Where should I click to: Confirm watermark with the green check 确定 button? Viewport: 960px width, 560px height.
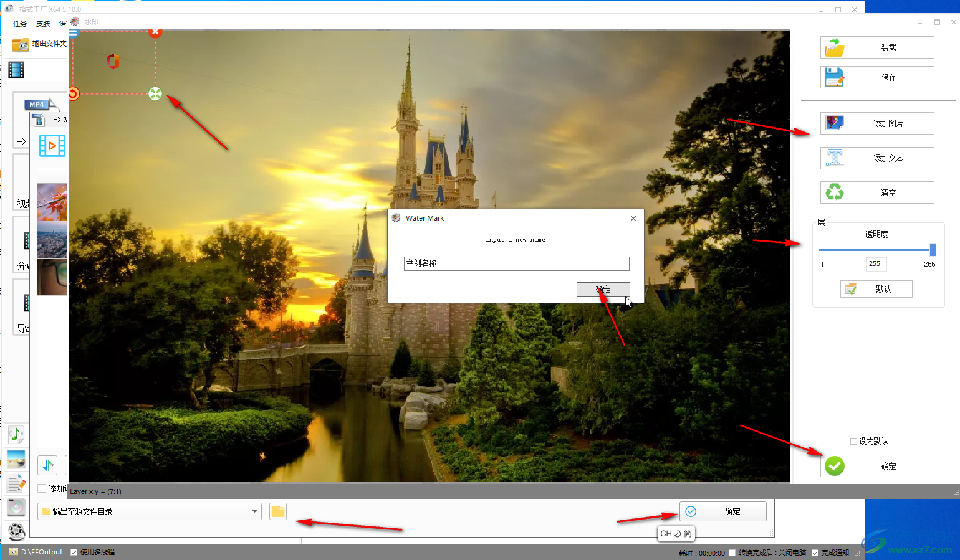(877, 466)
